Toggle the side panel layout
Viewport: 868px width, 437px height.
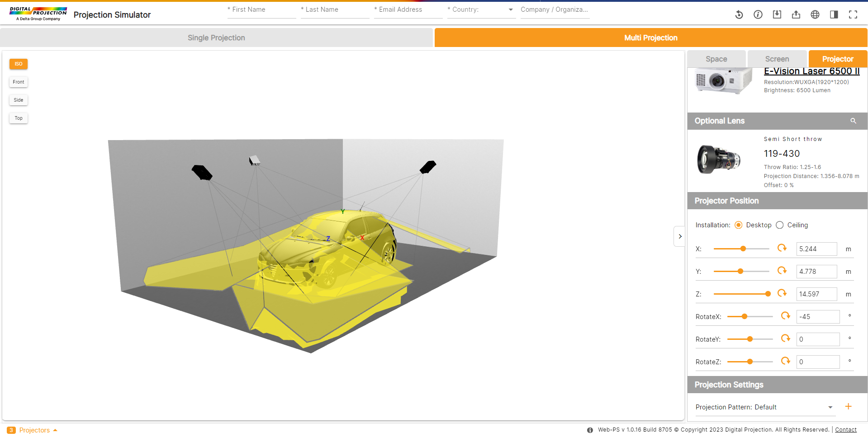834,14
